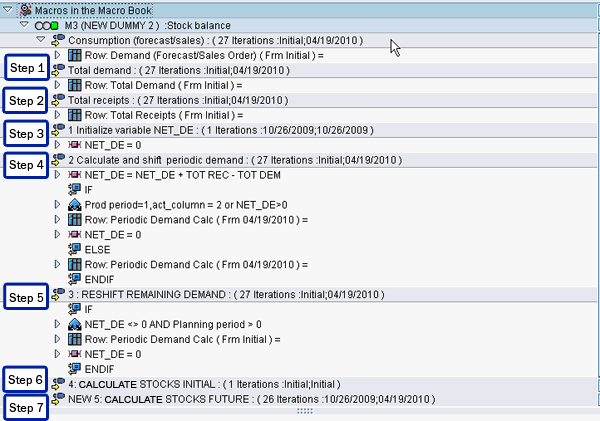Collapse the Macros in the Macro Book node

(8, 10)
